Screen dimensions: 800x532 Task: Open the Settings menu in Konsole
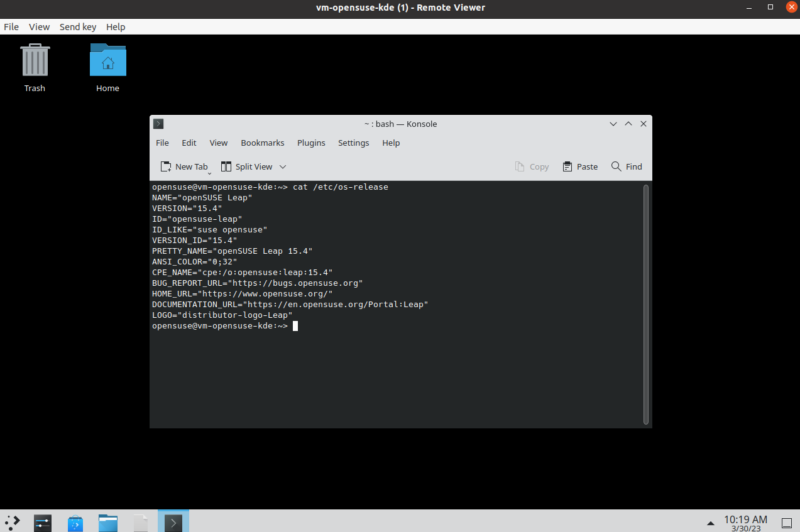[354, 143]
